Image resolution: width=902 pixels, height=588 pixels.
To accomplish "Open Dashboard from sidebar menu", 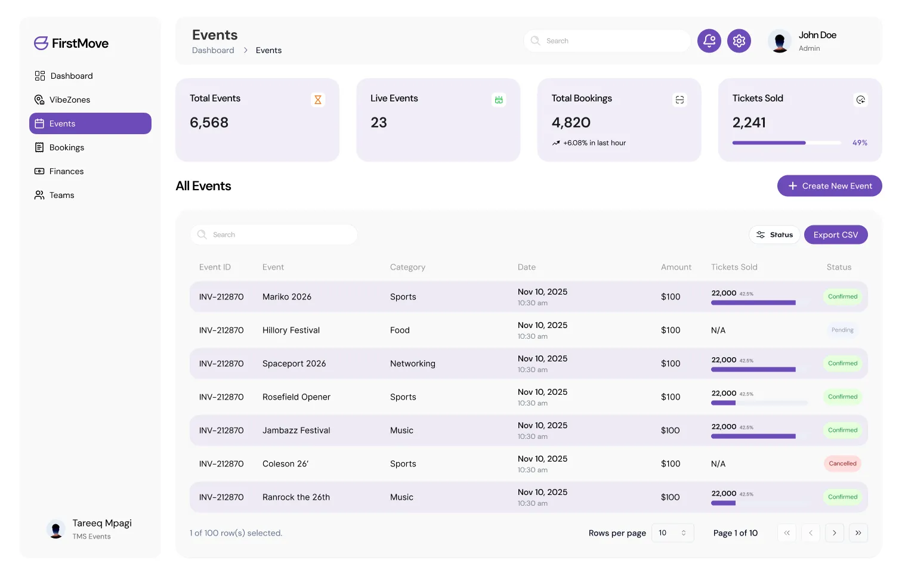I will tap(90, 76).
